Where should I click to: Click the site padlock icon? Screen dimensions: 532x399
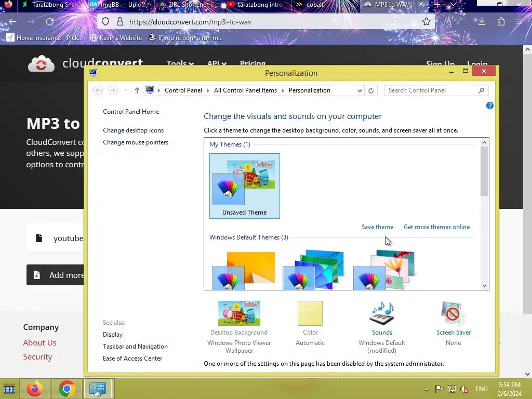click(120, 22)
